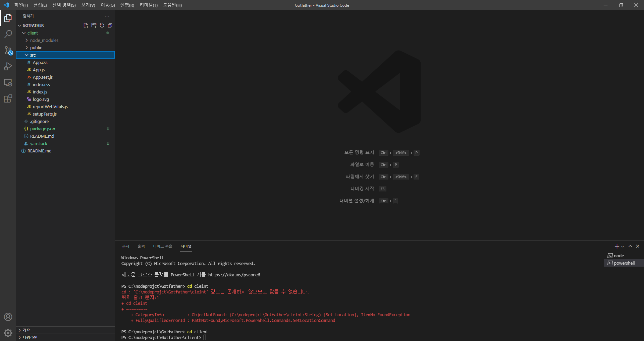Open the 파일(F) menu
644x341 pixels.
tap(21, 5)
